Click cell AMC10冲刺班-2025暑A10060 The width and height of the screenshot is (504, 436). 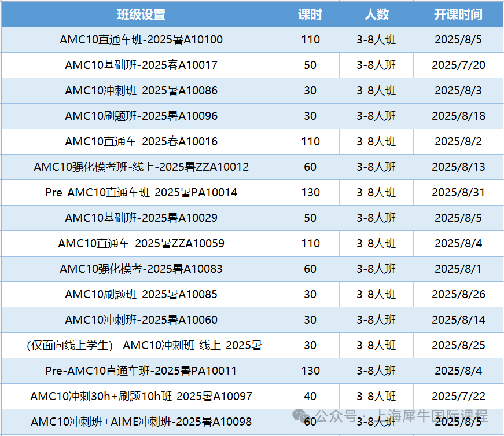(x=141, y=320)
